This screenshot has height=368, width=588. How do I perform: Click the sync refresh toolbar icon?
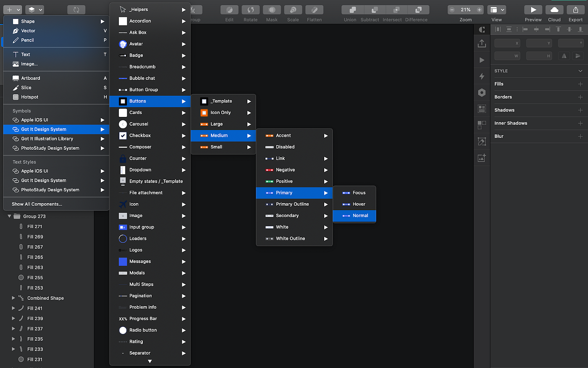(76, 10)
